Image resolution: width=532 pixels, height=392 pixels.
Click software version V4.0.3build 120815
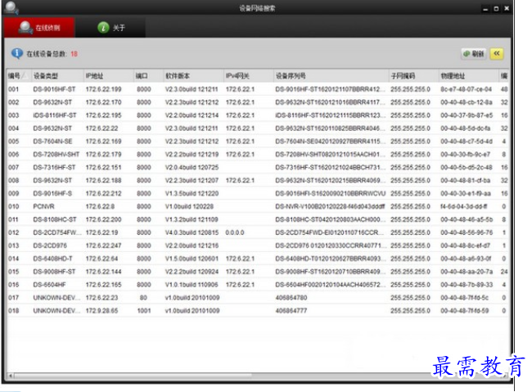[192, 232]
